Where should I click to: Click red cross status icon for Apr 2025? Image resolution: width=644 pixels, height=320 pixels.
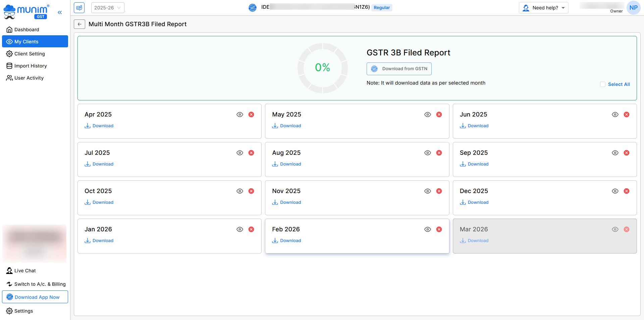pos(251,115)
